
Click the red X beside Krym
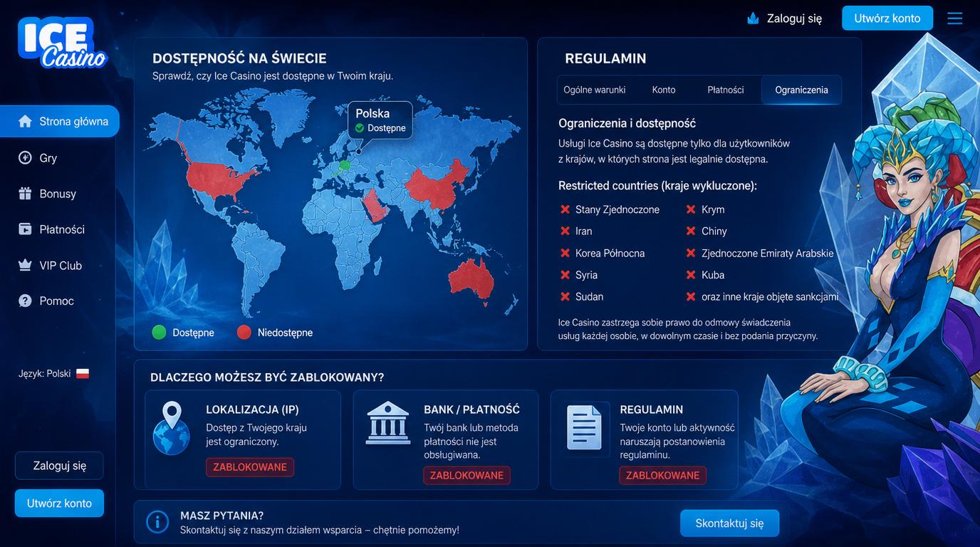click(691, 209)
